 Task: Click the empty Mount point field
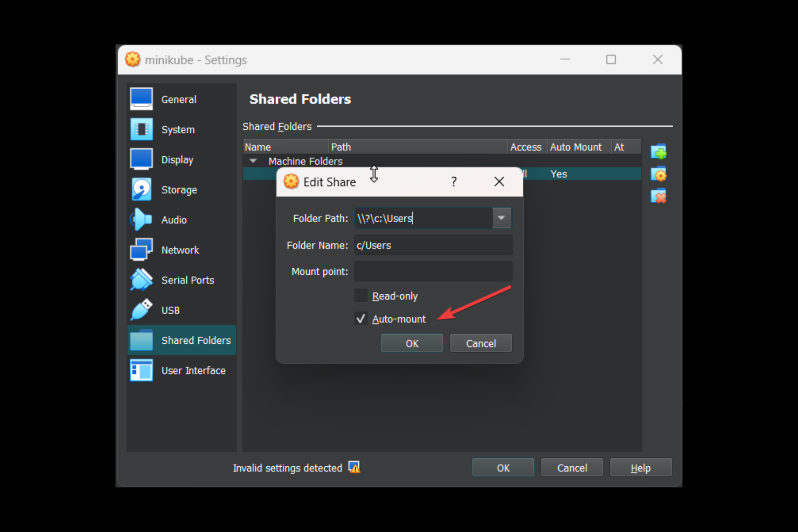click(433, 271)
